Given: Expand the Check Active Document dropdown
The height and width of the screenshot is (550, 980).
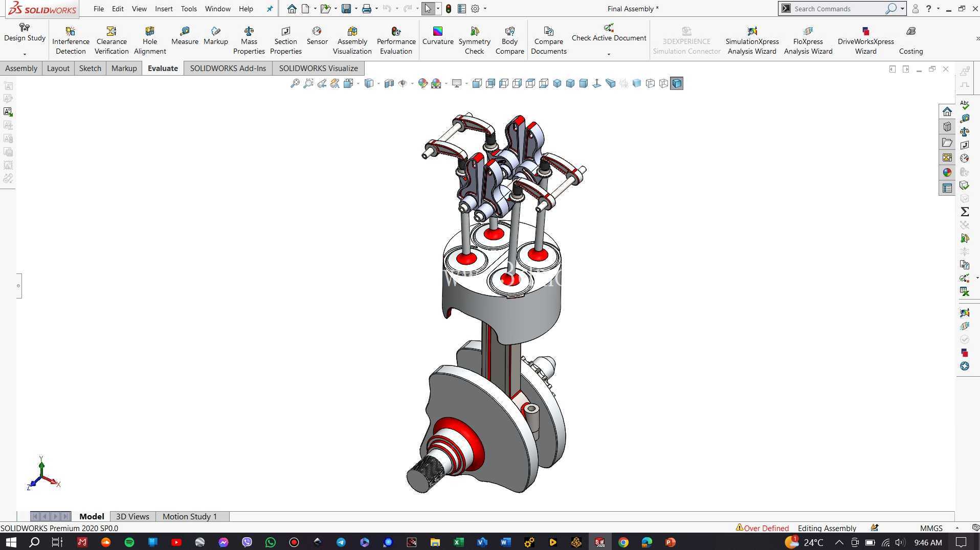Looking at the screenshot, I should 609,54.
